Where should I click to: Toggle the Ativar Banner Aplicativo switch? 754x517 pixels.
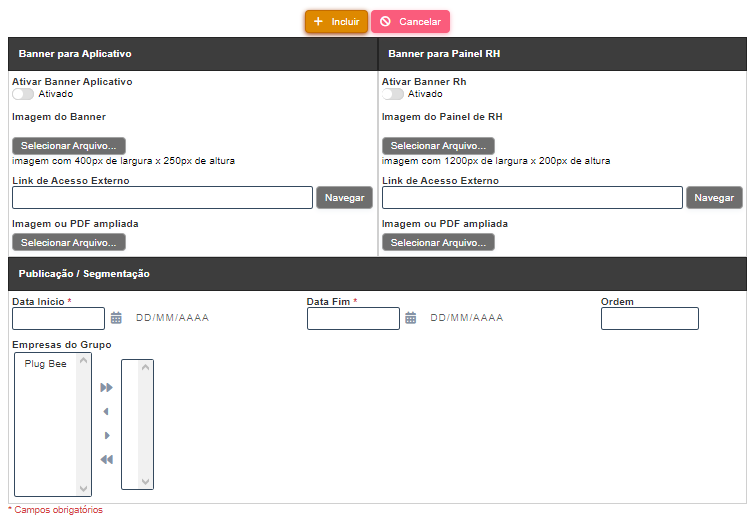[x=23, y=94]
